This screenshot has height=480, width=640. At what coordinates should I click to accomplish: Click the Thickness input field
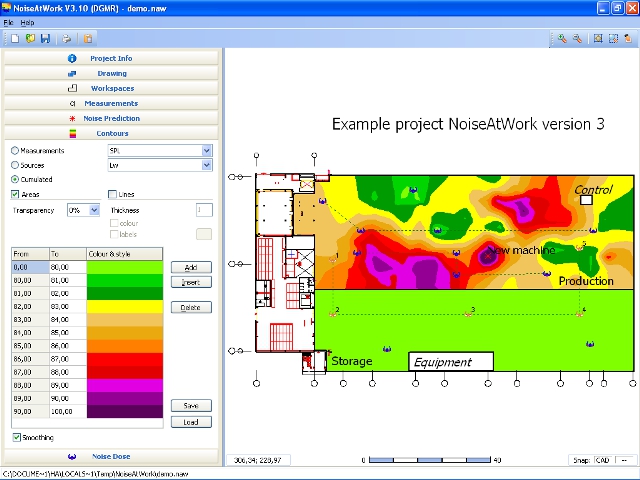click(204, 210)
